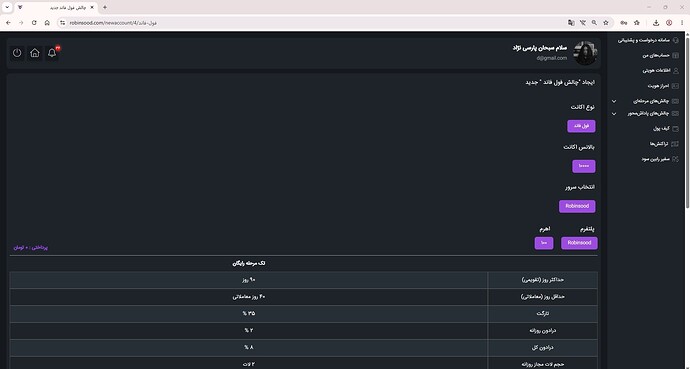Image resolution: width=690 pixels, height=369 pixels.
Task: Select the 10000 account balance button
Action: pyautogui.click(x=584, y=166)
